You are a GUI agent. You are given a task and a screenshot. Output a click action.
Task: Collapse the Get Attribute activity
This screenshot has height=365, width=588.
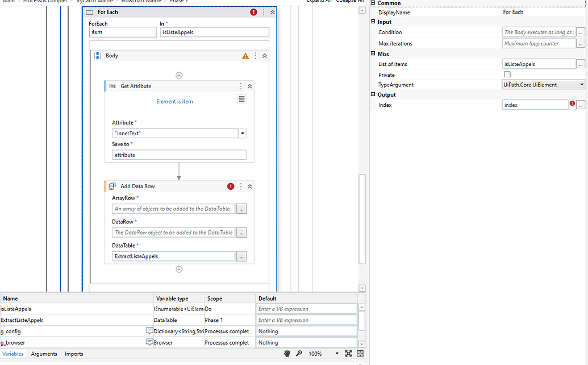coord(250,85)
